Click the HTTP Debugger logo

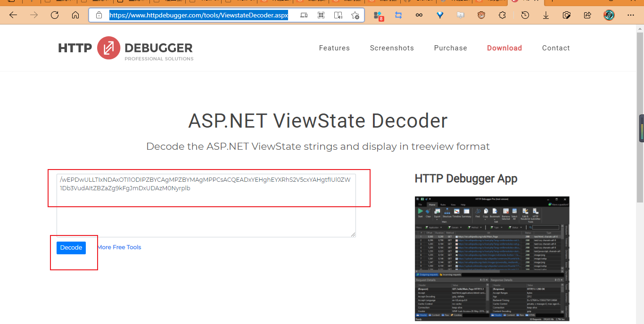[x=124, y=48]
